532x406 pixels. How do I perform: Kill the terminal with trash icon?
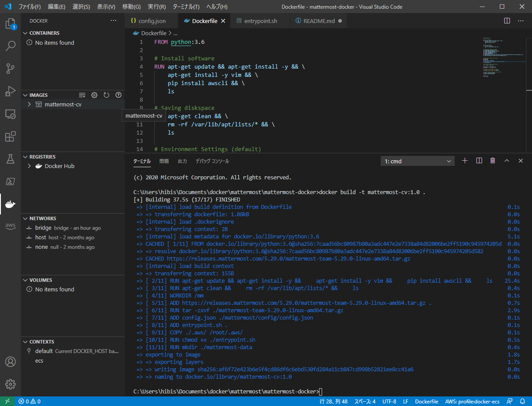(x=492, y=161)
